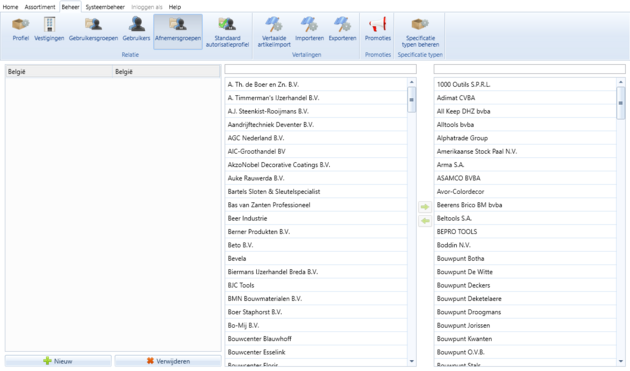Select 'Beerens Brico BM bvba'
This screenshot has width=630, height=371.
click(526, 205)
